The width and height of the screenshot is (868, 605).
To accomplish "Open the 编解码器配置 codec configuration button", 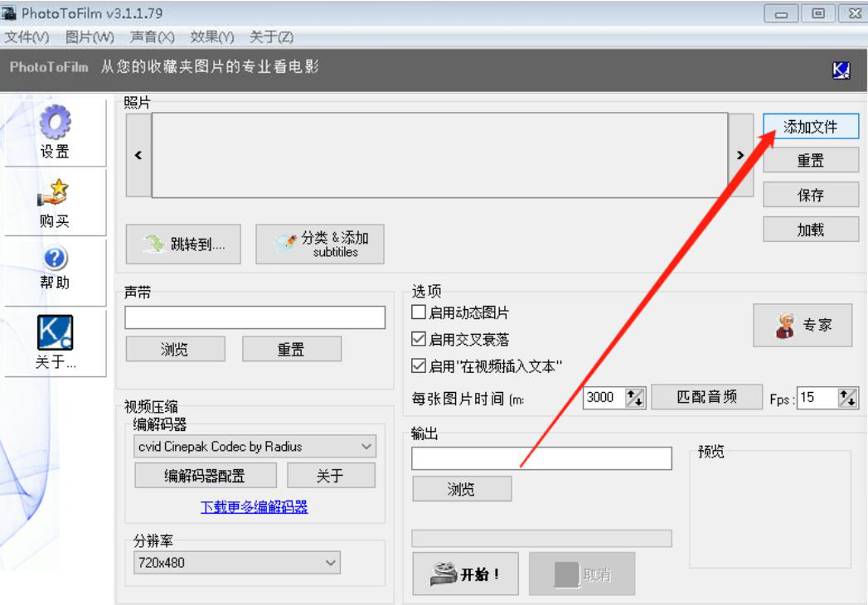I will point(206,475).
